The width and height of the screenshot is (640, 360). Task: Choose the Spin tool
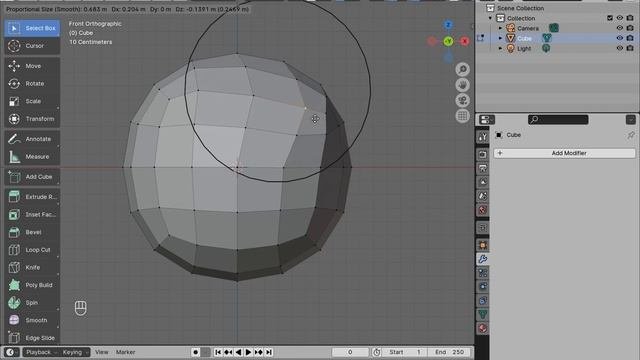(32, 302)
